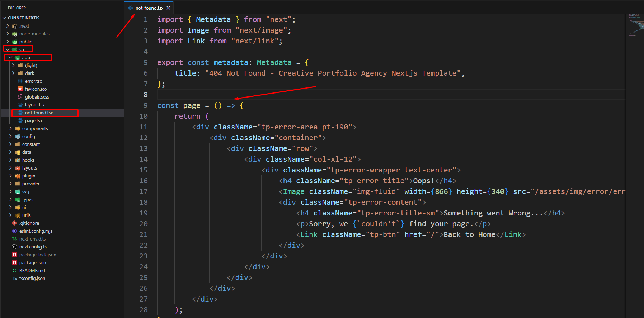Click the React icon on not-found.tsx tab
644x318 pixels.
(131, 8)
